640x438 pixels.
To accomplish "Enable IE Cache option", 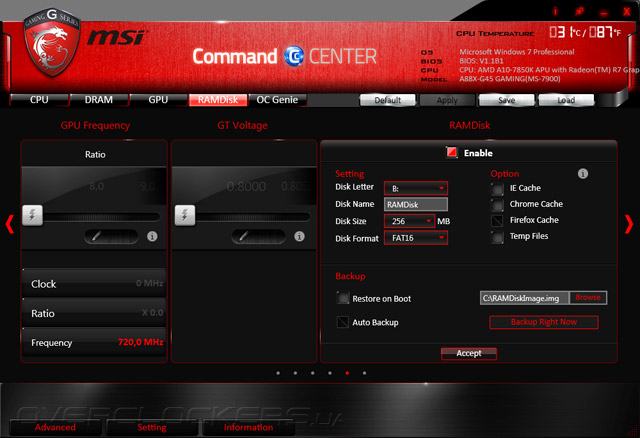I will point(497,189).
